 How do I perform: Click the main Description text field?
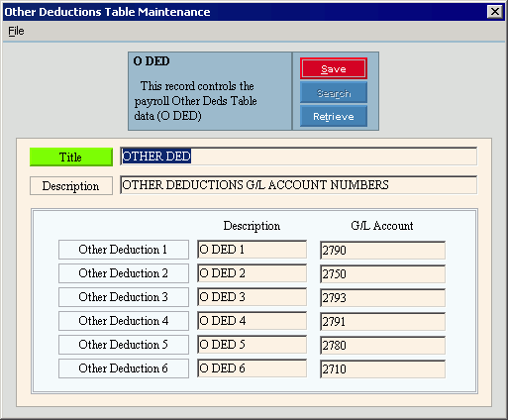tap(299, 185)
